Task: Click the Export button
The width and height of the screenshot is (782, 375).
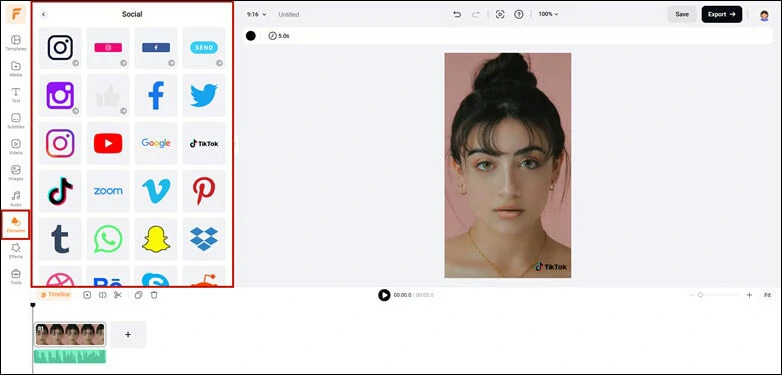Action: point(722,14)
